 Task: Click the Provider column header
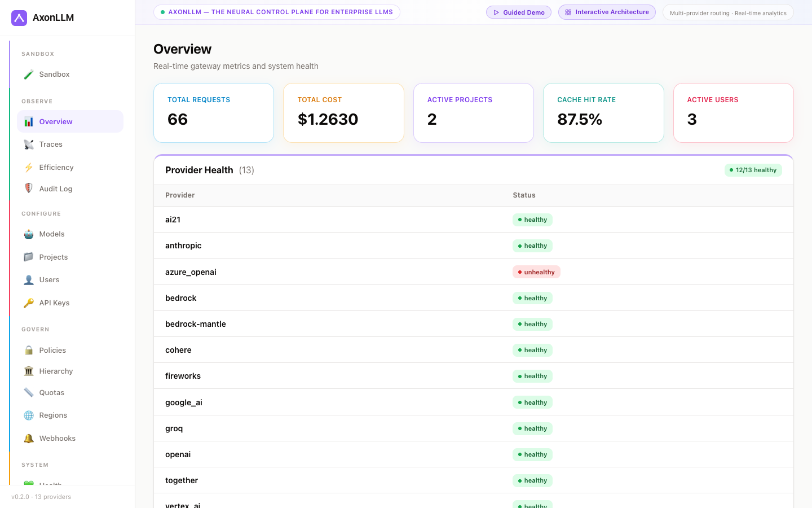[180, 195]
